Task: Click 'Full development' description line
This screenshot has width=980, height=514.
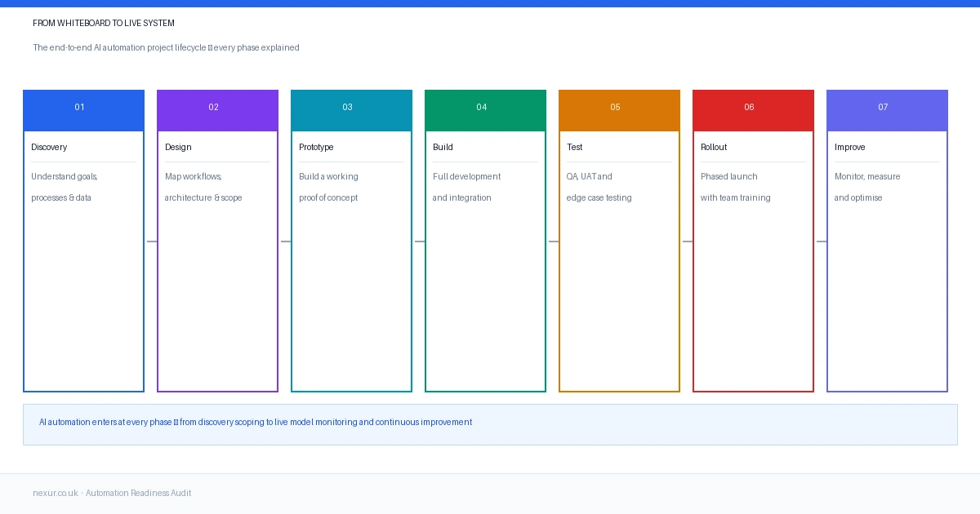Action: click(466, 177)
